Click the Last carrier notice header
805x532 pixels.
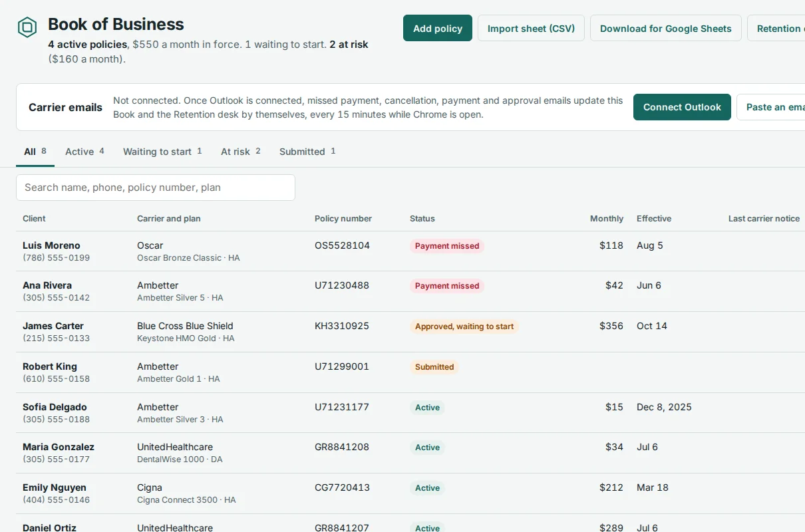tap(764, 218)
